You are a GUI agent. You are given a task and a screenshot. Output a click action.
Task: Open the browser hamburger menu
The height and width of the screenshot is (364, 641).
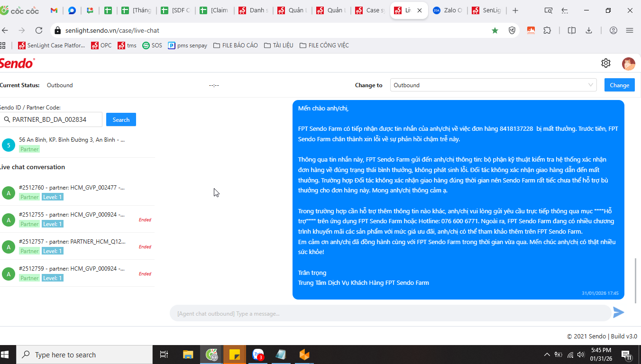tap(630, 30)
